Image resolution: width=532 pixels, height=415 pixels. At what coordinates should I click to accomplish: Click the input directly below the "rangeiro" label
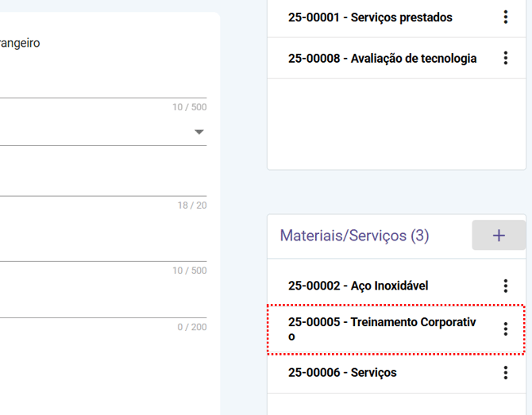(95, 85)
